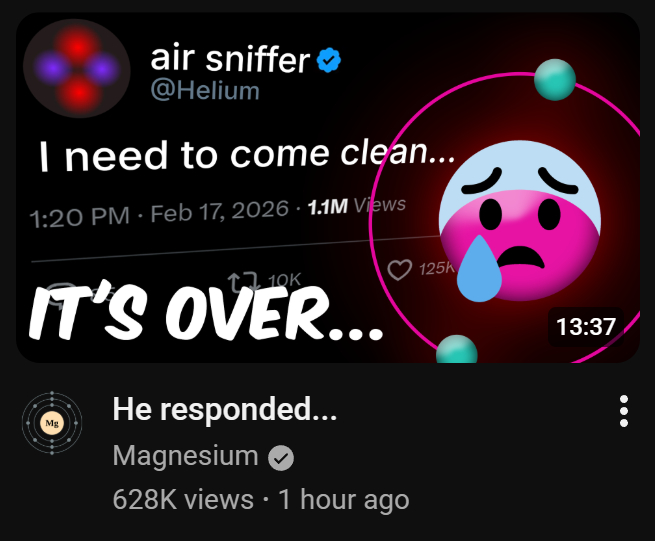The height and width of the screenshot is (541, 655).
Task: Click the Helium atom profile picture
Action: click(77, 69)
